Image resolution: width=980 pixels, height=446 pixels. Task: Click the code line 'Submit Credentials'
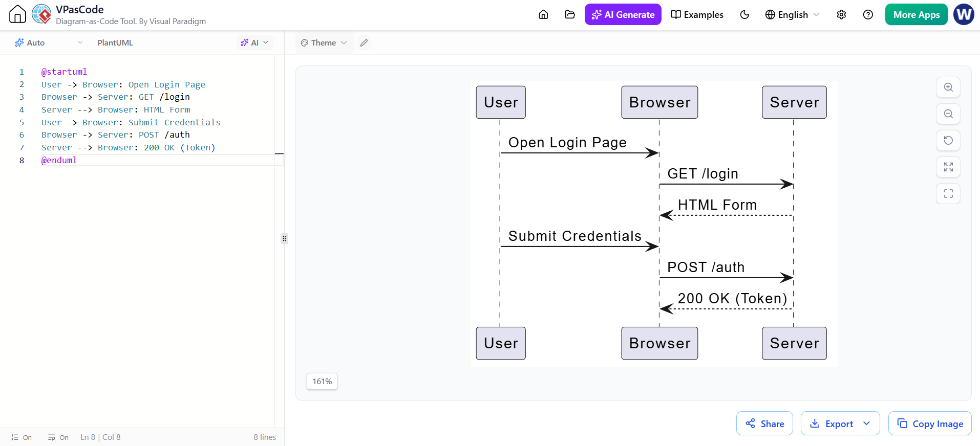[131, 122]
